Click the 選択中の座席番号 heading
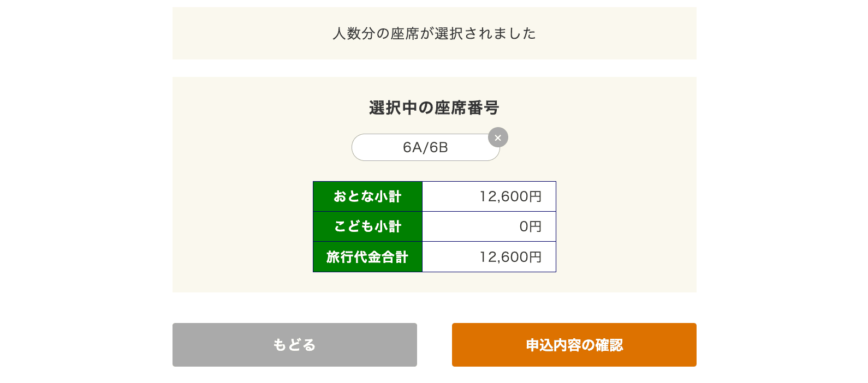This screenshot has height=383, width=868. [x=434, y=107]
